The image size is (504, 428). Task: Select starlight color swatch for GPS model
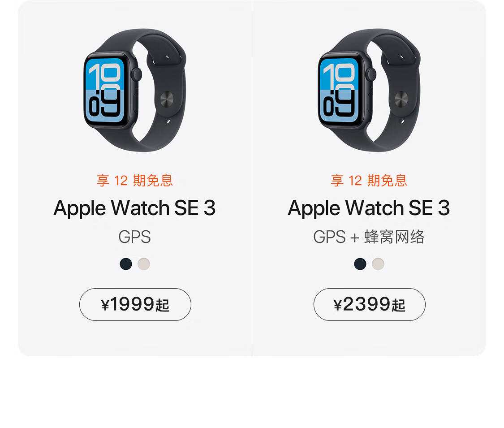coord(144,264)
